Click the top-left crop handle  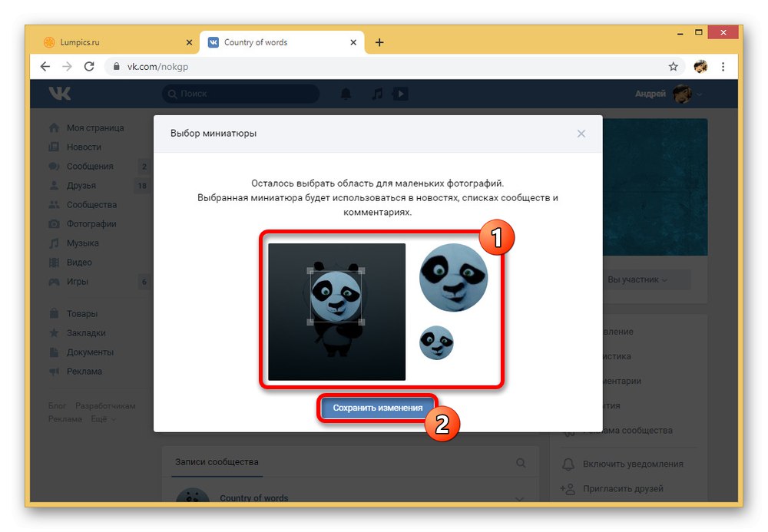pyautogui.click(x=310, y=271)
